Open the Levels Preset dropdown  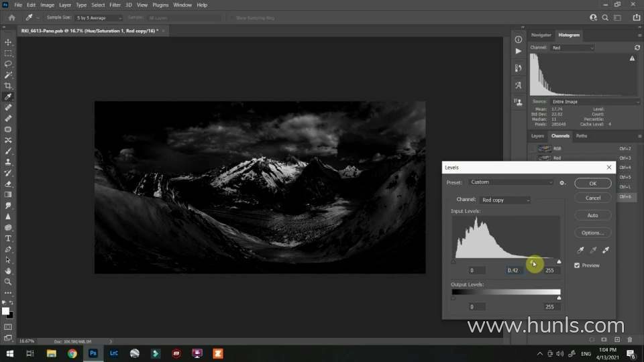click(511, 182)
